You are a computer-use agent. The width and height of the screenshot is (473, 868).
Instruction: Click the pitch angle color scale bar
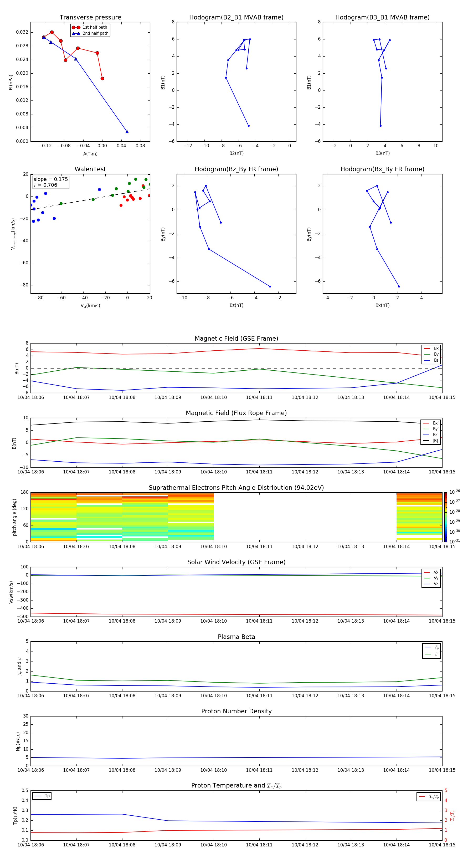point(446,517)
